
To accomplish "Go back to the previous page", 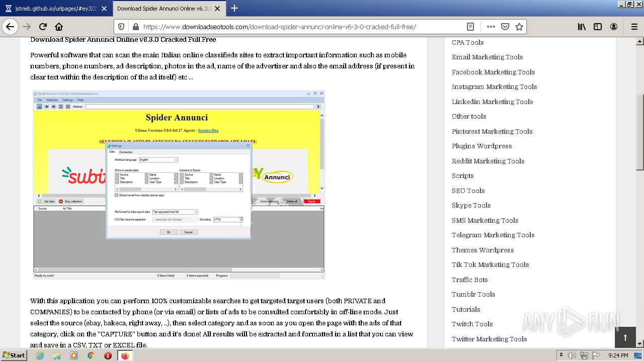I will [10, 27].
